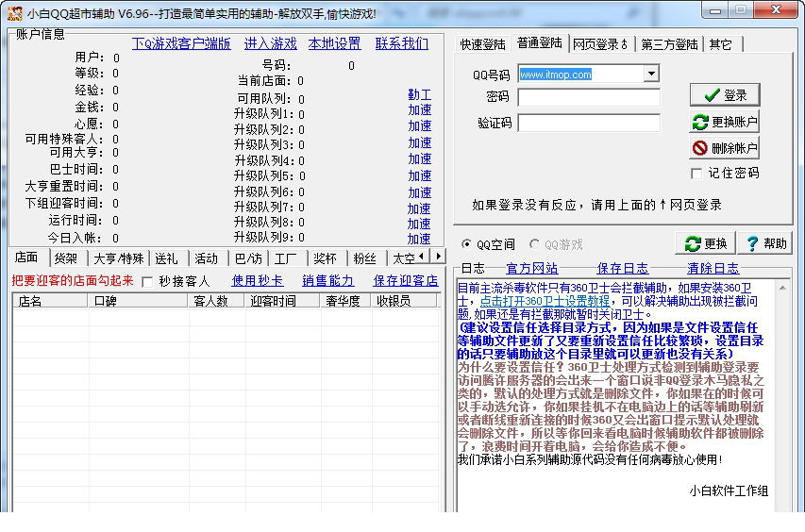Sort by 口碑 column header
Image resolution: width=805 pixels, height=532 pixels.
[x=138, y=301]
